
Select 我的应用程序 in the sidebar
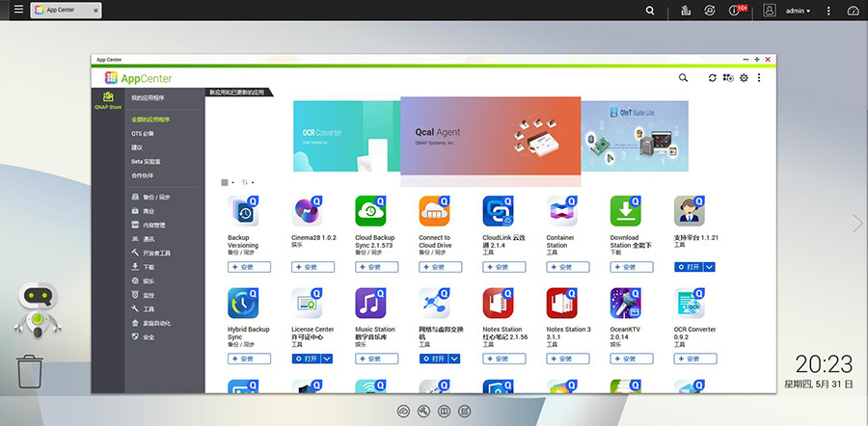[149, 97]
